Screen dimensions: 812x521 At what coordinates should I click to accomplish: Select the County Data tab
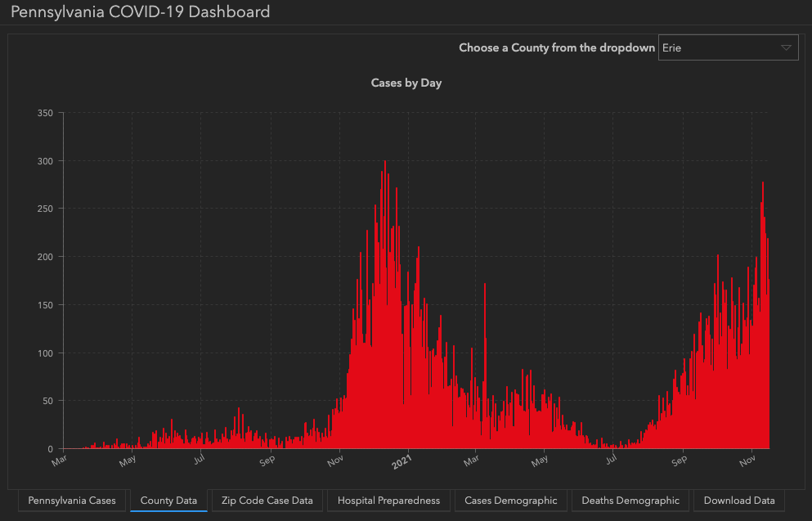(168, 501)
